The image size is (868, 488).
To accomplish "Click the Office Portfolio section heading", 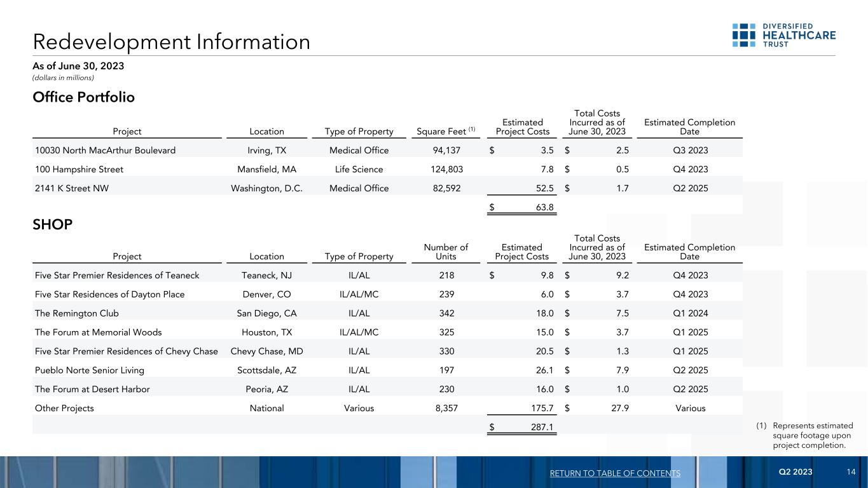I will pos(83,98).
